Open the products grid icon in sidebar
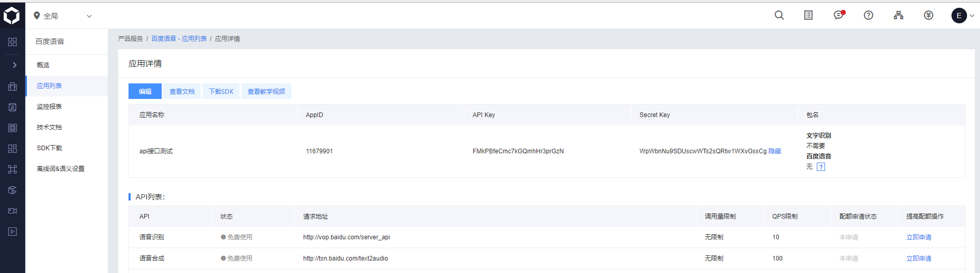Screen dimensions: 980x273 [12, 42]
